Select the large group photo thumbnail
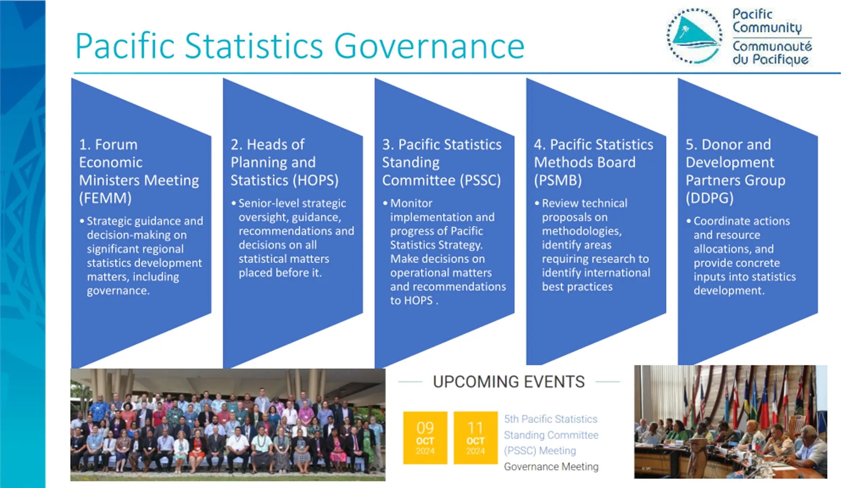 228,425
